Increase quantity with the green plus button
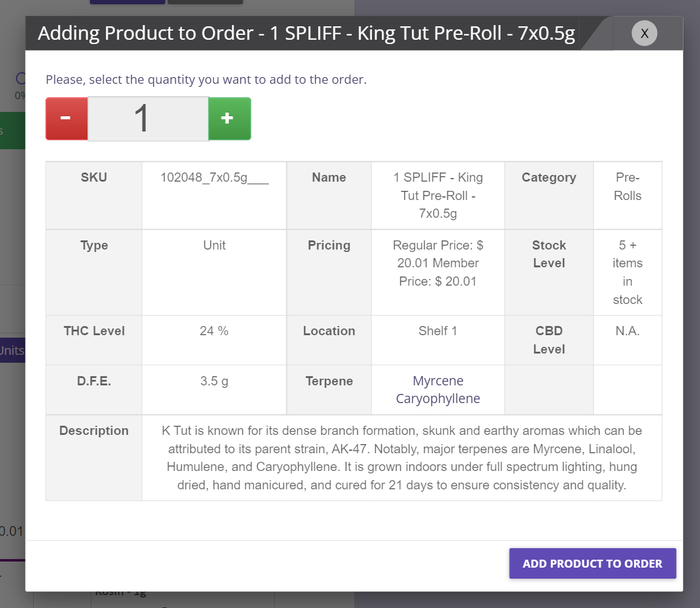The height and width of the screenshot is (608, 700). point(229,119)
